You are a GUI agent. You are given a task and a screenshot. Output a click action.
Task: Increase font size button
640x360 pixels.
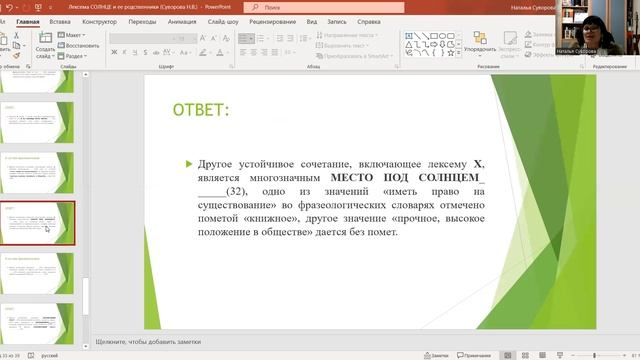tap(203, 39)
